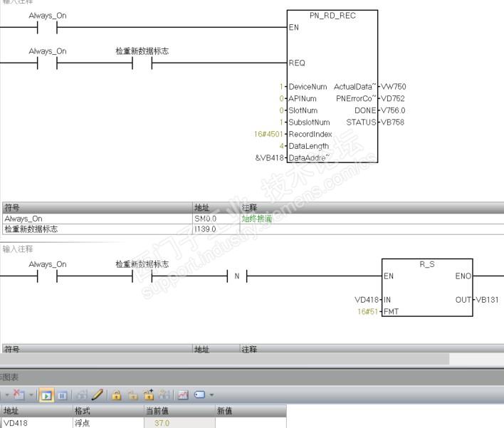
Task: Click the 输入注释 comment field above R_S network
Action: pyautogui.click(x=18, y=249)
